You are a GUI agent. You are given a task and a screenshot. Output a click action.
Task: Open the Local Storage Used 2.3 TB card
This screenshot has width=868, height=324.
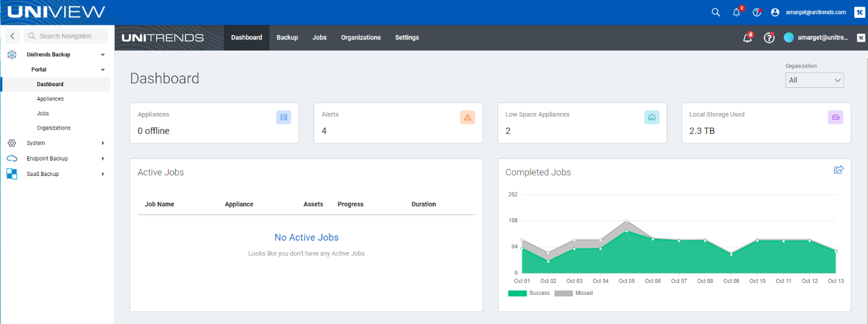[x=766, y=123]
